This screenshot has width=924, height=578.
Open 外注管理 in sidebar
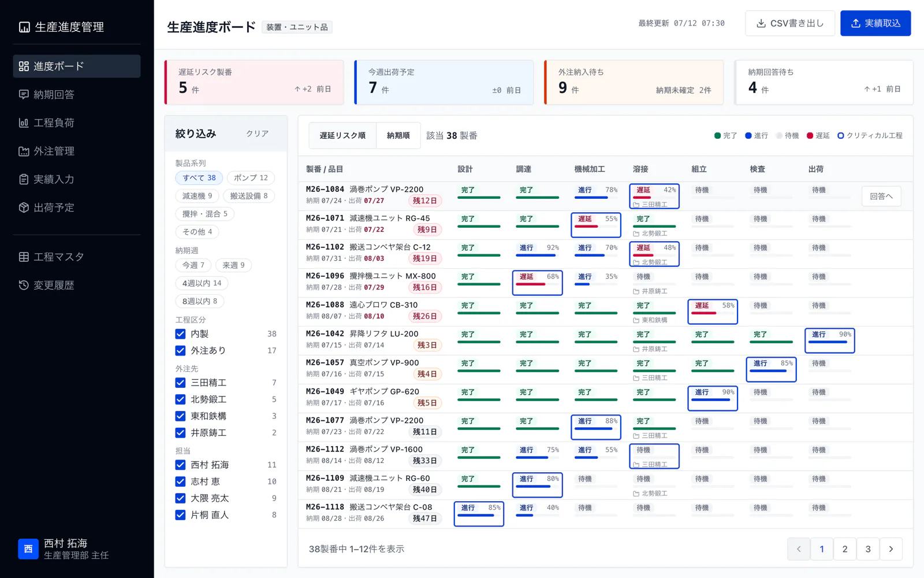tap(77, 151)
